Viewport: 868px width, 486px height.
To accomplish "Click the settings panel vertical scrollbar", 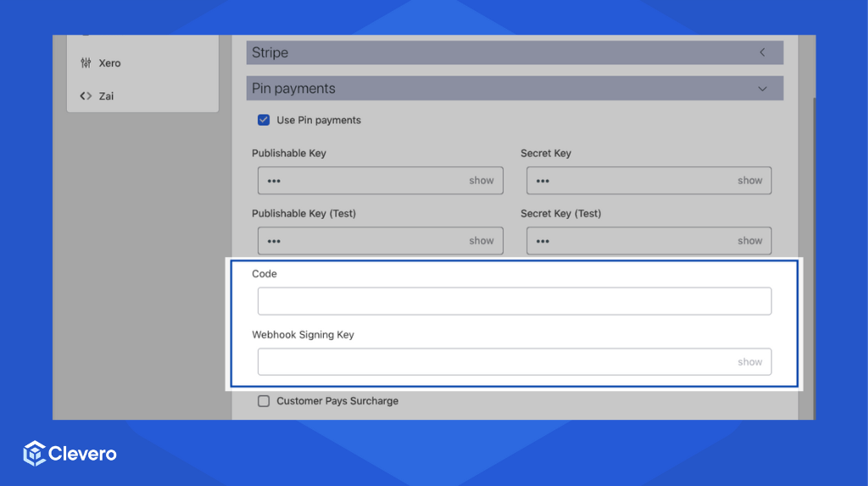I will tap(814, 258).
